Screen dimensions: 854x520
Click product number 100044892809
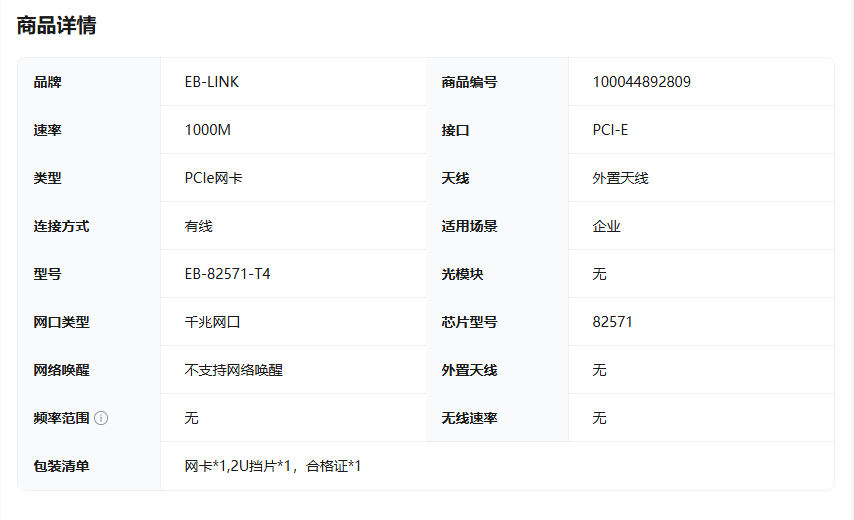tap(641, 82)
